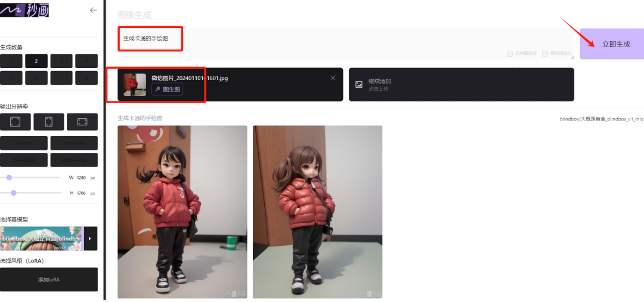This screenshot has width=644, height=302.
Task: Click the H value field showing 1706
Action: 81,193
